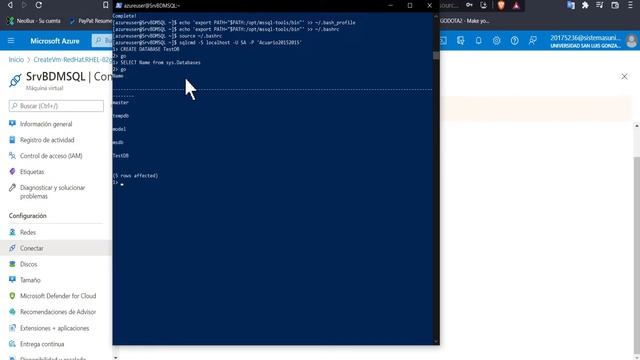The image size is (640, 360).
Task: Click the 'TestDB' result row in terminal
Action: pyautogui.click(x=121, y=156)
